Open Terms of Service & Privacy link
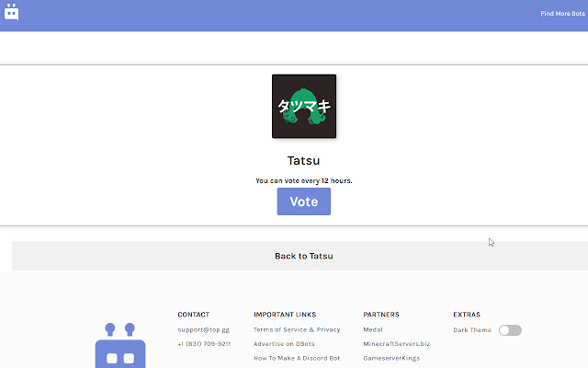This screenshot has width=588, height=368. click(x=297, y=329)
